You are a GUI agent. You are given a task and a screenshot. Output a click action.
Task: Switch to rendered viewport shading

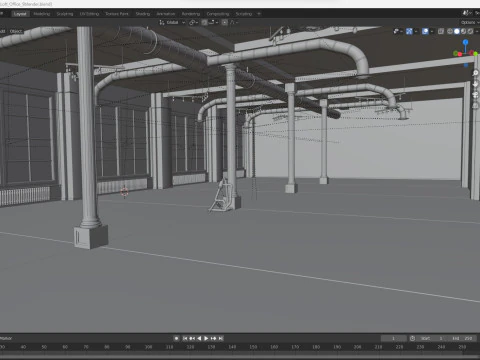click(x=470, y=31)
